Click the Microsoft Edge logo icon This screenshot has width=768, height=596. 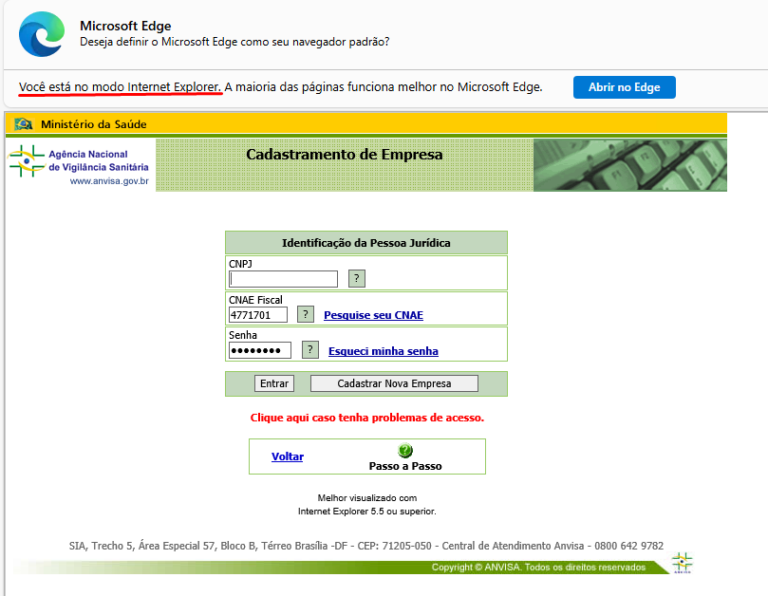pos(41,33)
